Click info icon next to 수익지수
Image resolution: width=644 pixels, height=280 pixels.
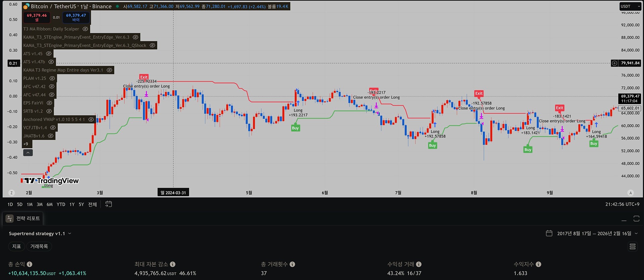point(538,264)
